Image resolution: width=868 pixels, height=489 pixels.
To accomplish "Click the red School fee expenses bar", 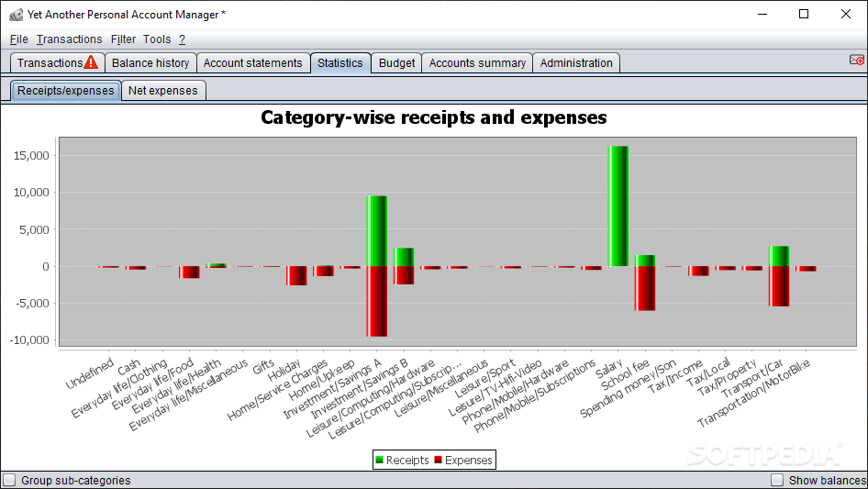I will click(645, 288).
